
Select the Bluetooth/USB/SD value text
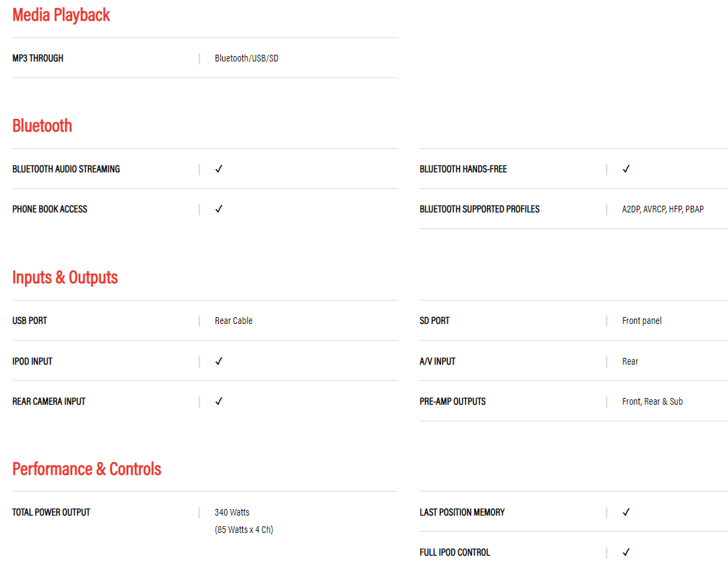pyautogui.click(x=246, y=58)
